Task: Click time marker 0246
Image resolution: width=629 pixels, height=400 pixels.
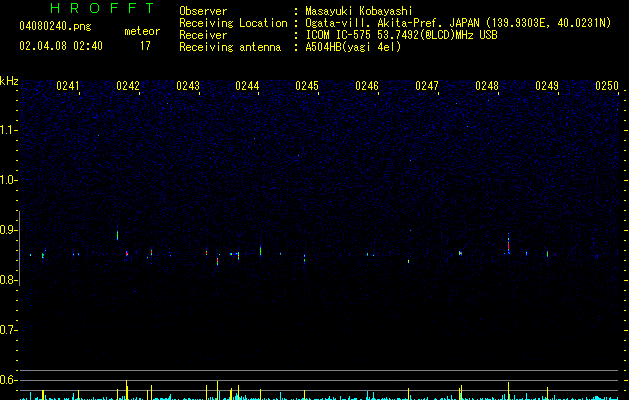Action: 367,86
